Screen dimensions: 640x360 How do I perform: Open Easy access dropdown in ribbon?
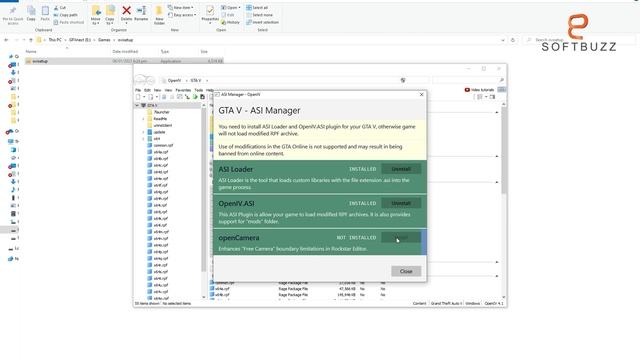coord(182,15)
